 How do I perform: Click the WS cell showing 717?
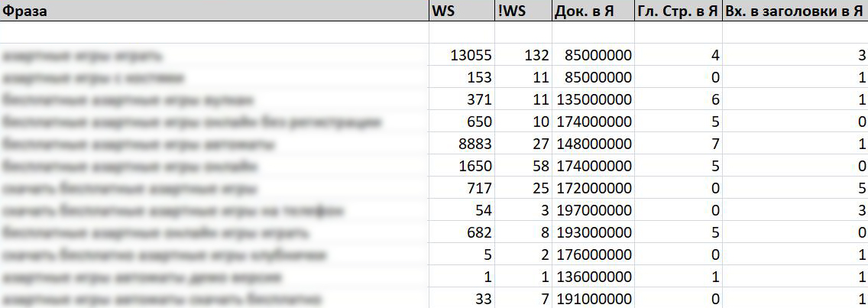coord(462,188)
